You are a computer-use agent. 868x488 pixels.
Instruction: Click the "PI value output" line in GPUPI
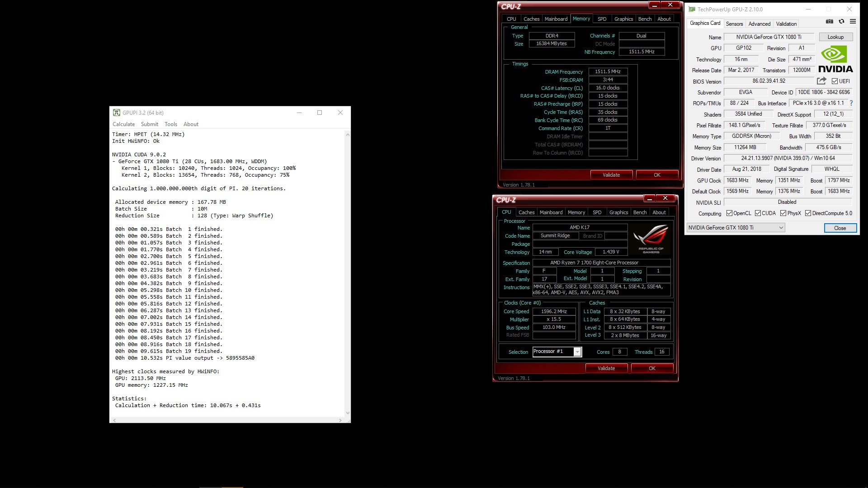click(184, 358)
